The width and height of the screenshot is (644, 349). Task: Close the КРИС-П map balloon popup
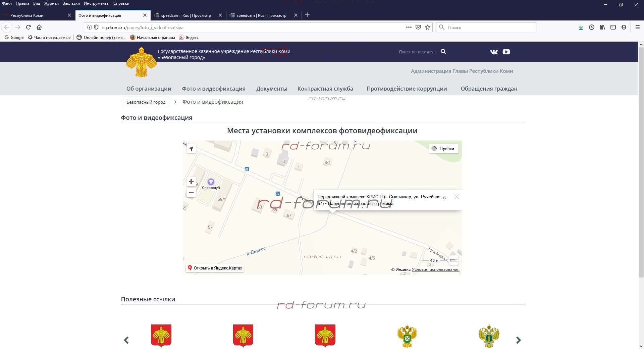[x=457, y=197]
